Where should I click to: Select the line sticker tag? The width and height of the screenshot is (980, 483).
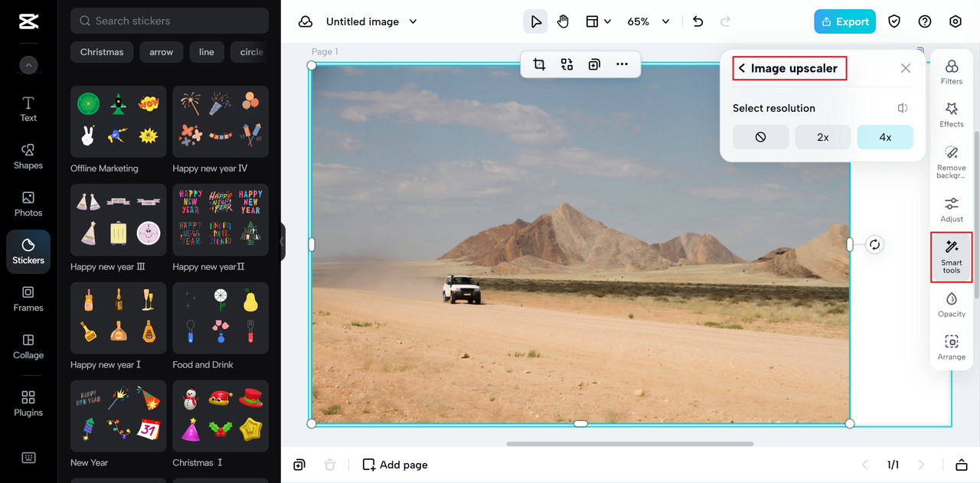point(207,52)
